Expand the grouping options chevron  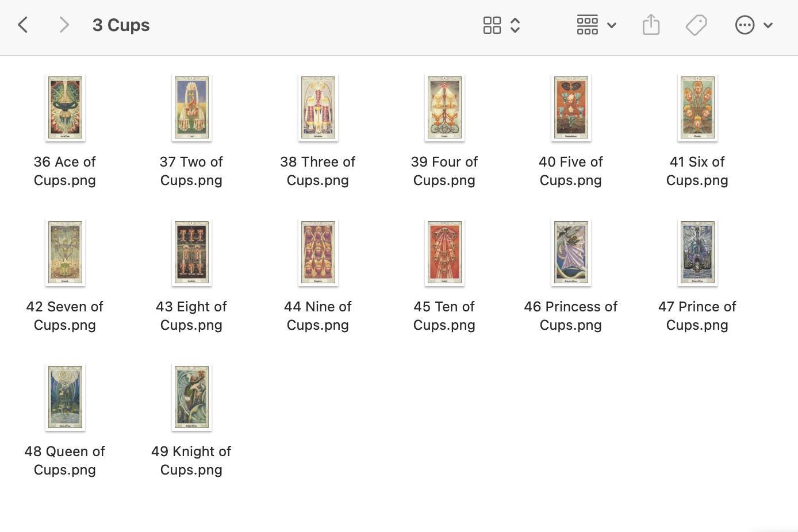[612, 25]
